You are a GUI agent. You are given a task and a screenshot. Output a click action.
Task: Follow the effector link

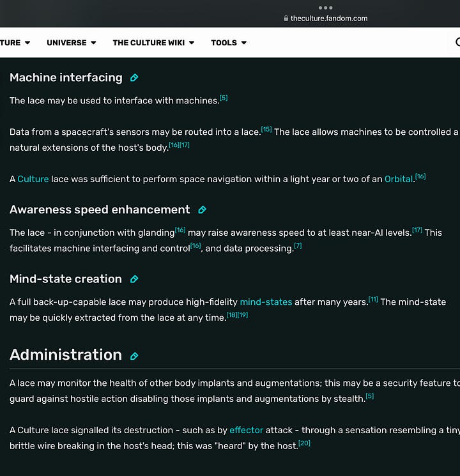[x=246, y=430]
